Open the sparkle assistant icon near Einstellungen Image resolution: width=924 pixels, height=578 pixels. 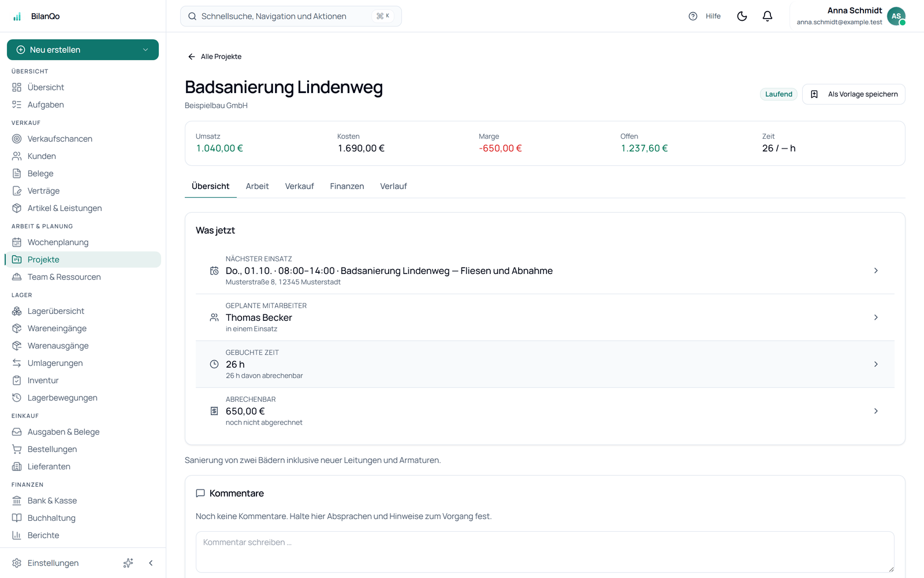pos(128,563)
